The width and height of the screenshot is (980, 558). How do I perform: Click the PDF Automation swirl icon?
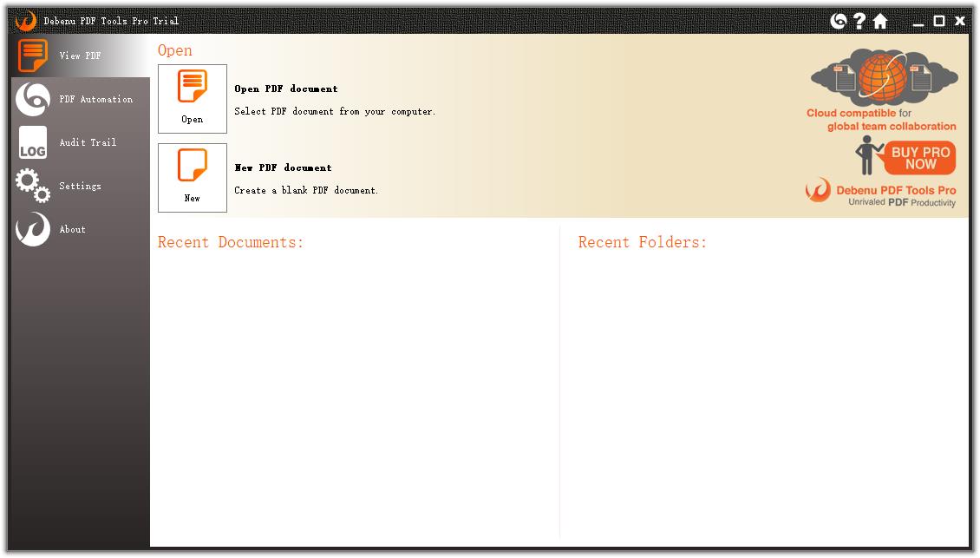tap(32, 100)
